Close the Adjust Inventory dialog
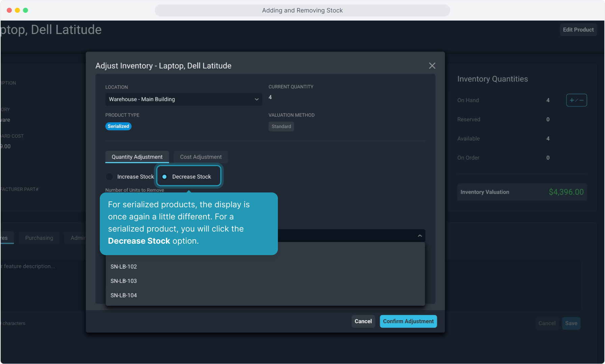This screenshot has width=605, height=364. (x=432, y=66)
